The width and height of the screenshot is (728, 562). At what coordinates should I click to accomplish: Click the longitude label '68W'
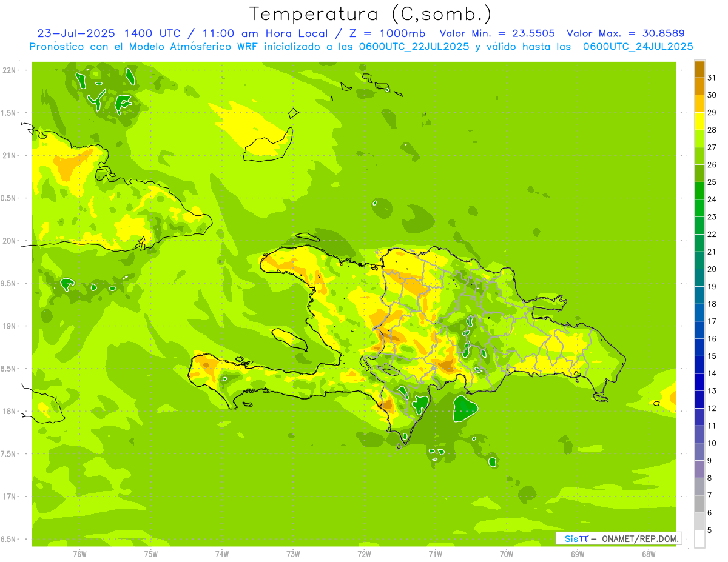pyautogui.click(x=649, y=554)
